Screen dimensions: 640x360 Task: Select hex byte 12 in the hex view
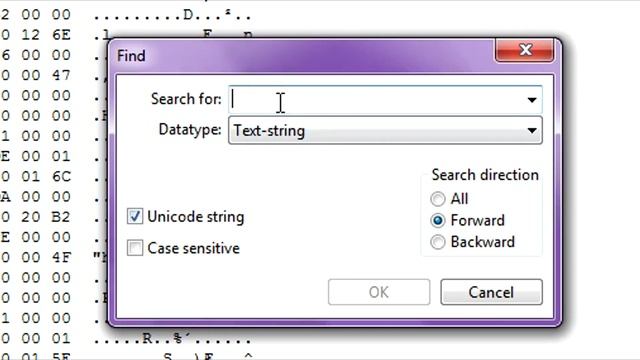tap(31, 35)
